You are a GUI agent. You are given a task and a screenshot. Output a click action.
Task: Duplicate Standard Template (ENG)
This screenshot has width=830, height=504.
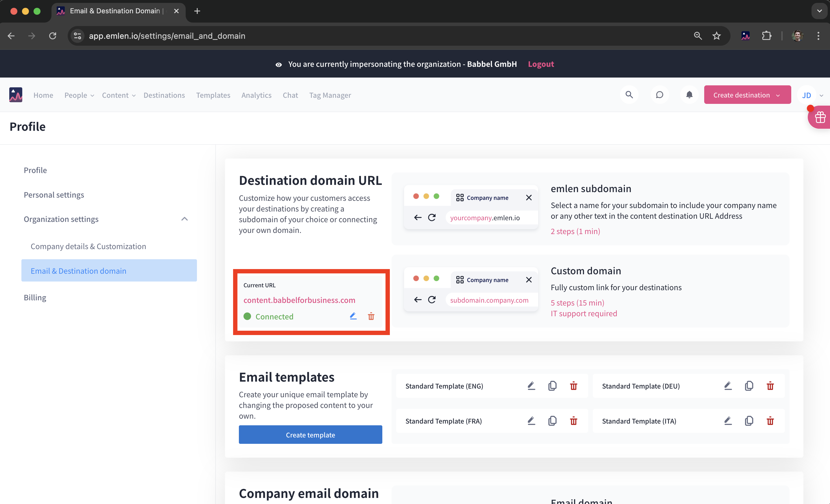pos(552,386)
